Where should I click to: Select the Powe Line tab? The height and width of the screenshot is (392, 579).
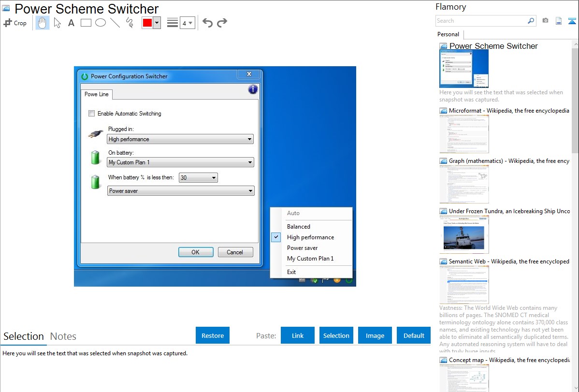96,94
